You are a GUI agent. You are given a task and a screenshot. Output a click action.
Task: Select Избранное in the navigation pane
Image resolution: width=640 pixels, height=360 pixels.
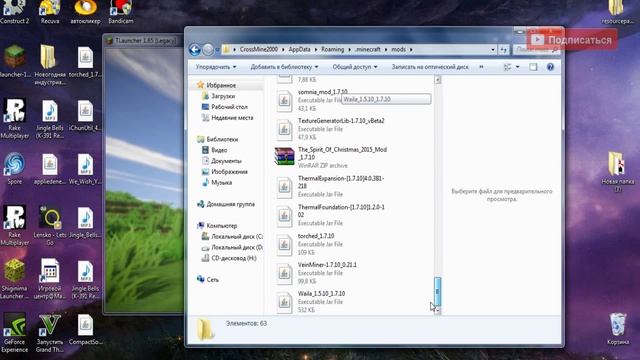click(x=221, y=85)
